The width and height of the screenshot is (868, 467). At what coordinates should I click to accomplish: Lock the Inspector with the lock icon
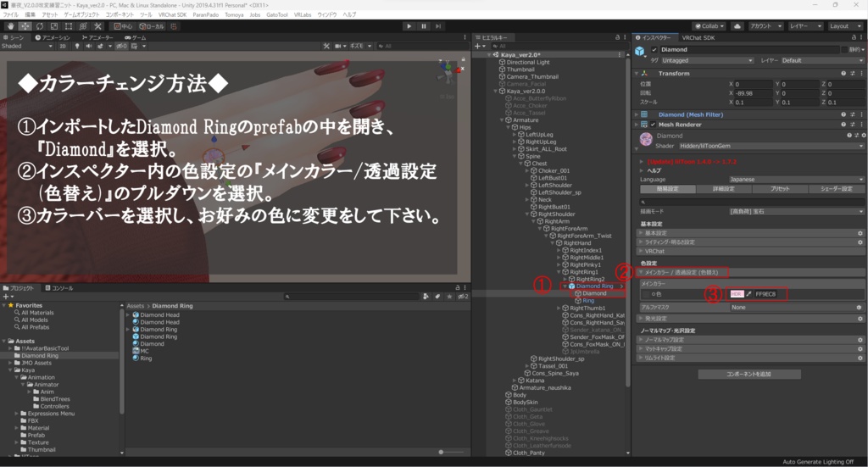pos(854,37)
